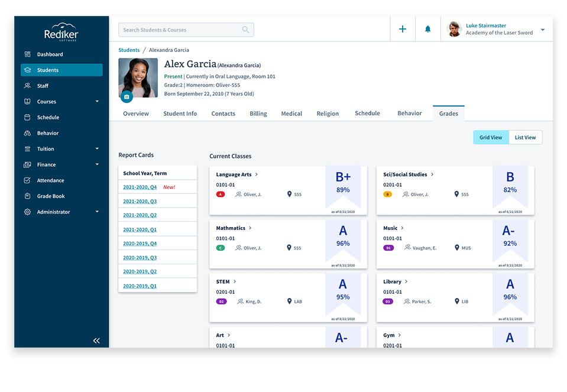Select Students in the sidebar
Viewport: 567px width, 392px height.
[61, 70]
